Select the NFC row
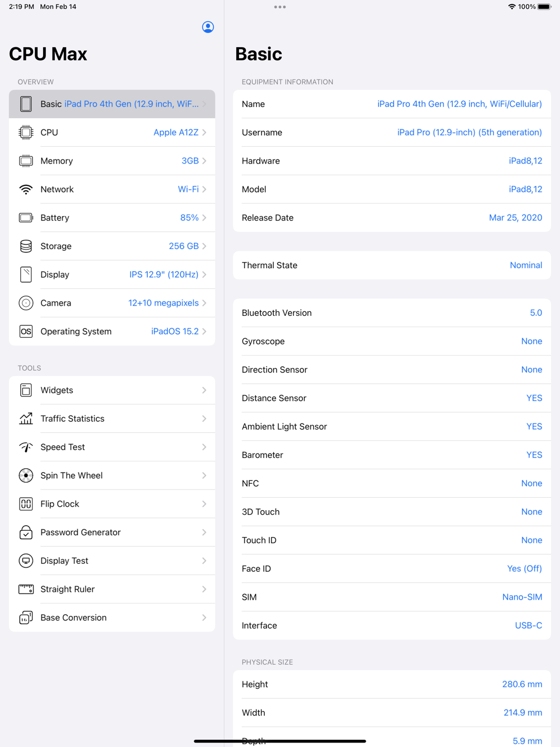The width and height of the screenshot is (560, 747). tap(392, 484)
